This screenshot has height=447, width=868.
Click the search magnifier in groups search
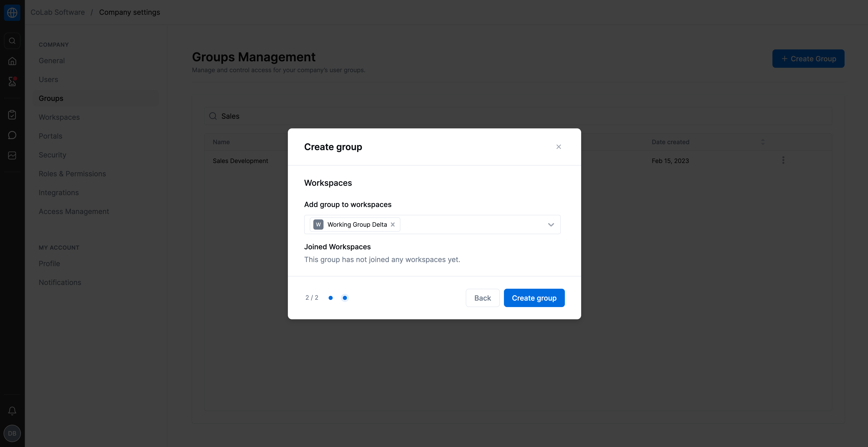(x=213, y=116)
